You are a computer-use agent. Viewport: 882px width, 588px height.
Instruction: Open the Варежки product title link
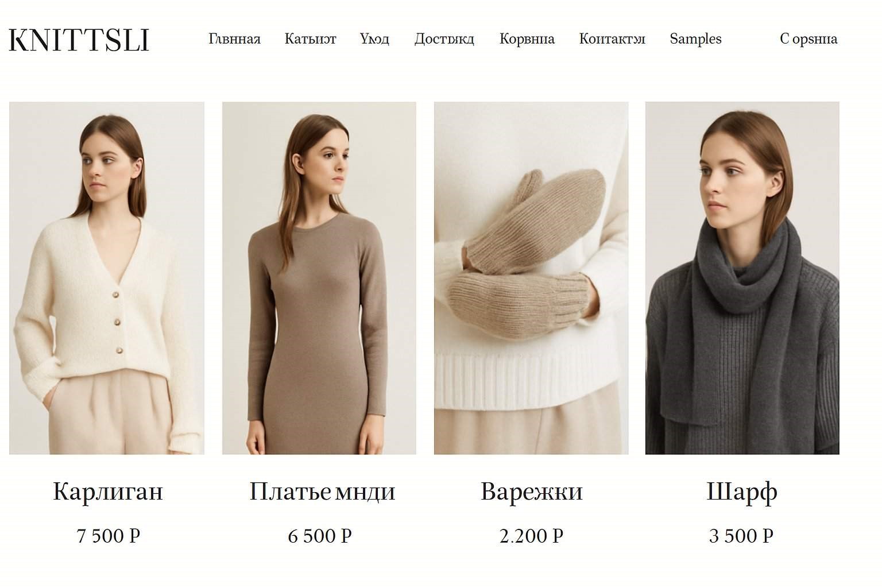[x=532, y=492]
